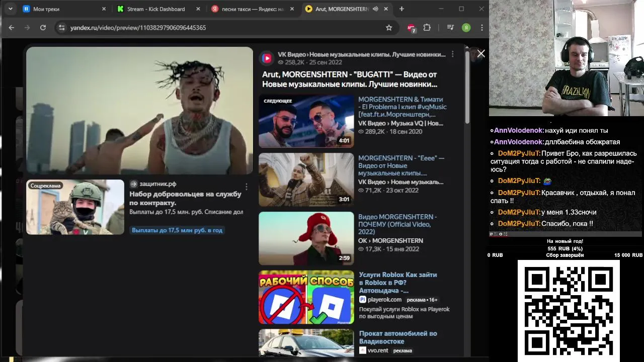
Task: Close the песни такси tab
Action: coord(292,9)
